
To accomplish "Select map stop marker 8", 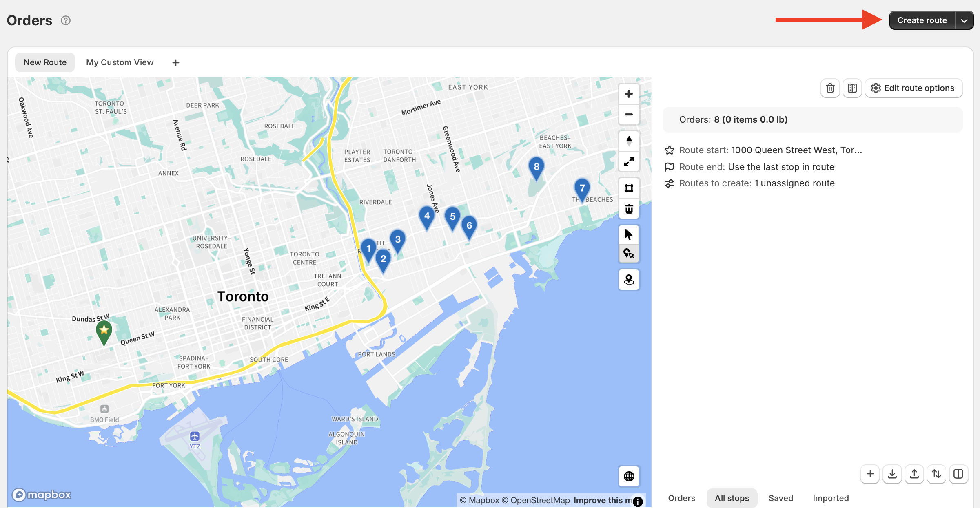I will (536, 167).
